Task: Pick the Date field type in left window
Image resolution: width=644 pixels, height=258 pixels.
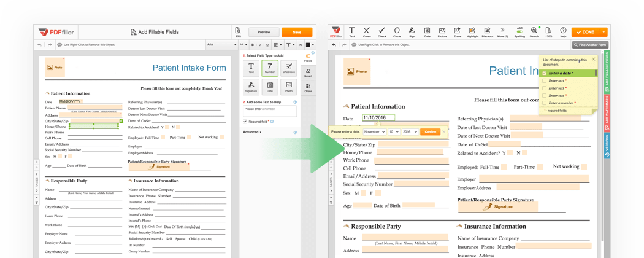Action: point(270,87)
